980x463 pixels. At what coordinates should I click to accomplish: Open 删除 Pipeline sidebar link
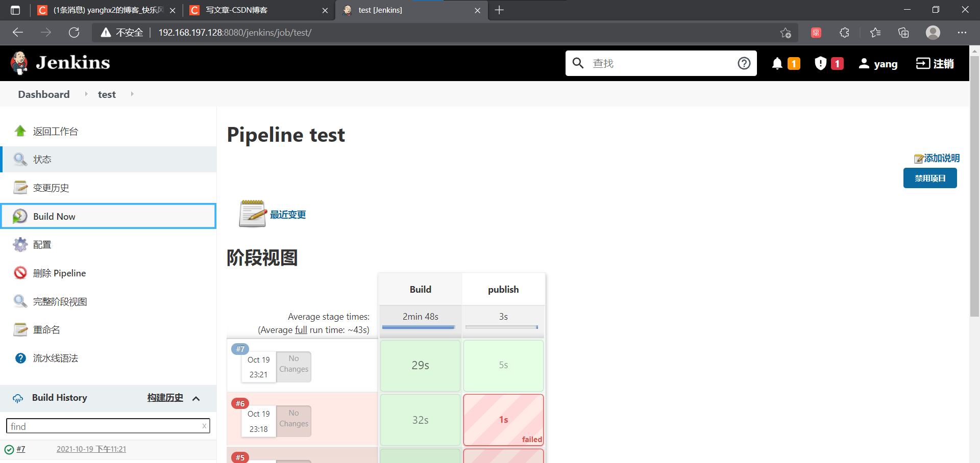tap(59, 273)
